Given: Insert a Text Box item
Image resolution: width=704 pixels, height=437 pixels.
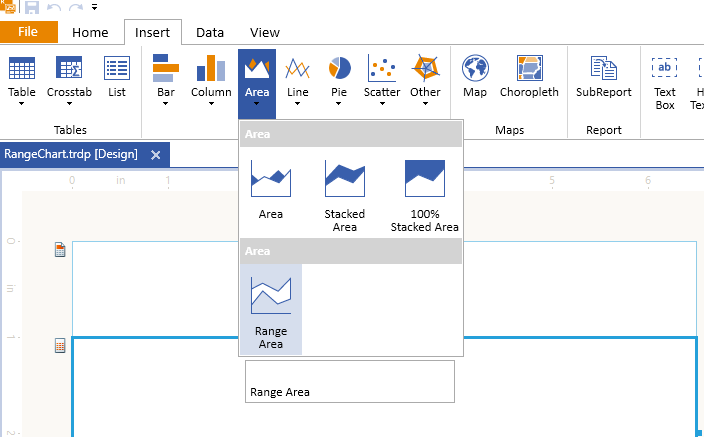Looking at the screenshot, I should point(664,82).
